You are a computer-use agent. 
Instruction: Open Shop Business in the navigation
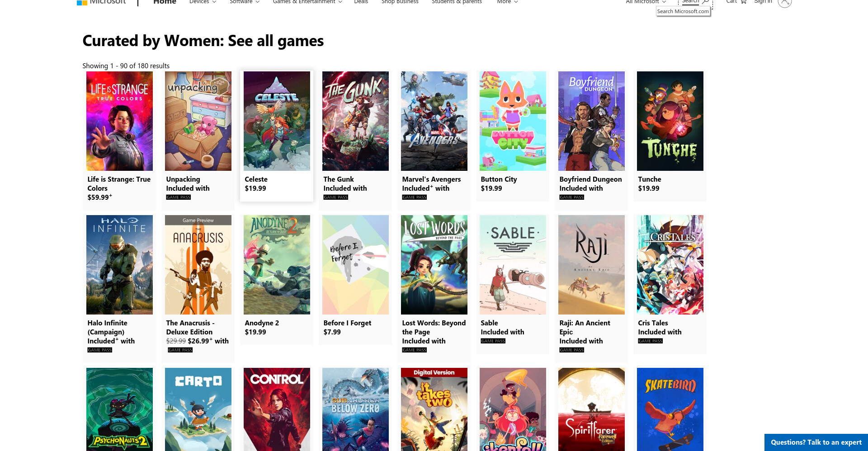coord(400,2)
